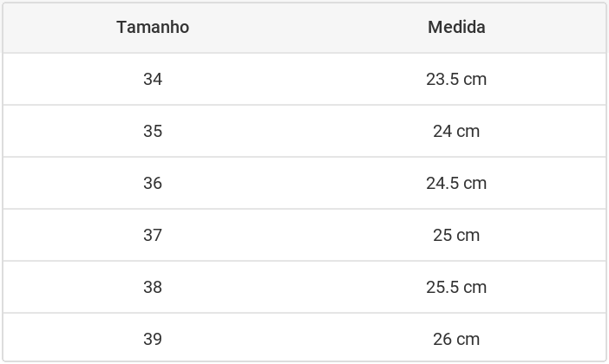Select size 38 cell
Viewport: 609px width, 364px height.
(x=153, y=287)
